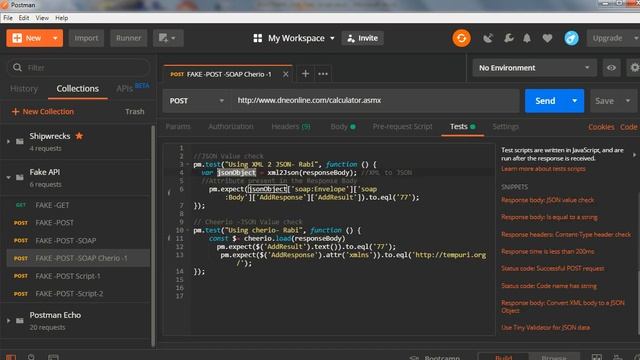Open the Body tab

pos(343,127)
